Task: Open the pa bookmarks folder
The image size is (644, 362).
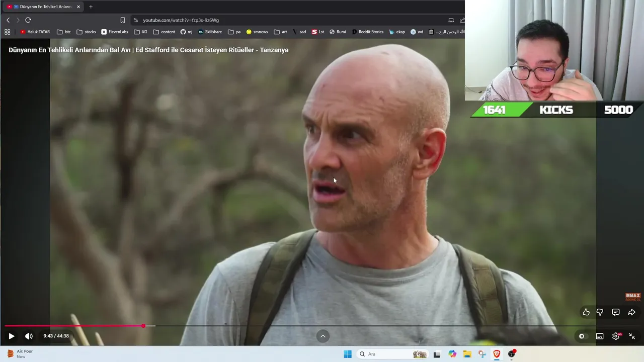Action: pyautogui.click(x=234, y=32)
